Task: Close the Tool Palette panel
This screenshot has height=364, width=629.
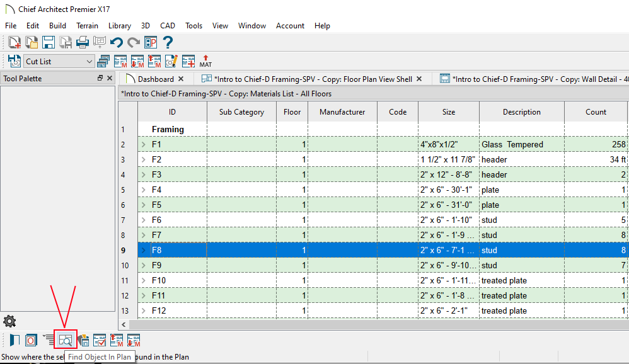Action: [x=110, y=78]
